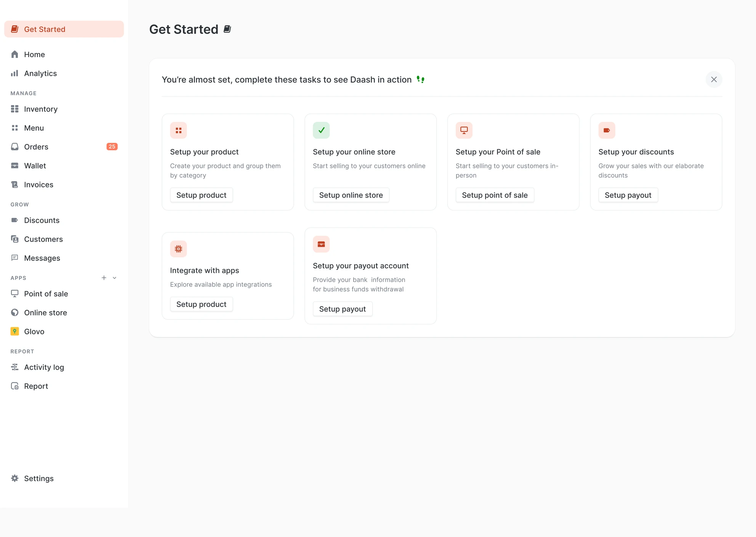This screenshot has width=756, height=537.
Task: Open Inventory from the Manage group
Action: tap(64, 109)
